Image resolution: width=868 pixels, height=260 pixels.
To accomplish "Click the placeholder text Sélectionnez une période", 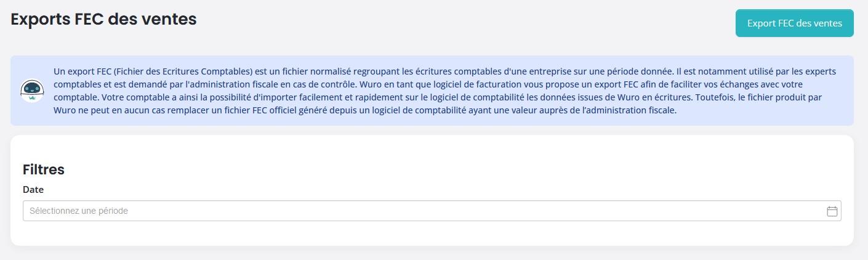I will coord(79,211).
